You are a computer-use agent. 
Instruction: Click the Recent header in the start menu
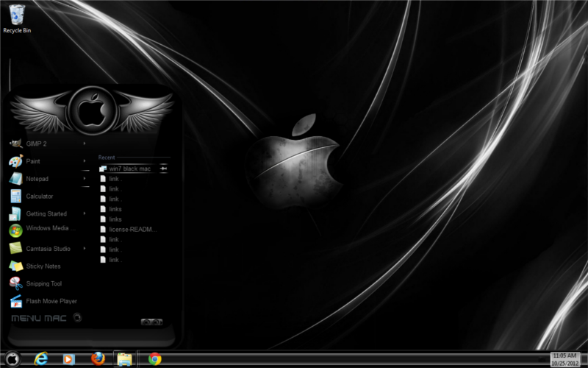pos(107,158)
